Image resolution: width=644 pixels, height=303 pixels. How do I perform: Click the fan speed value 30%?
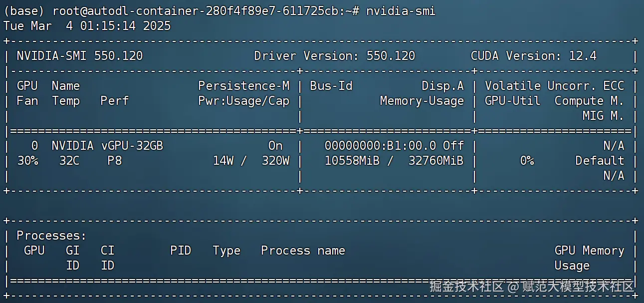[x=27, y=161]
